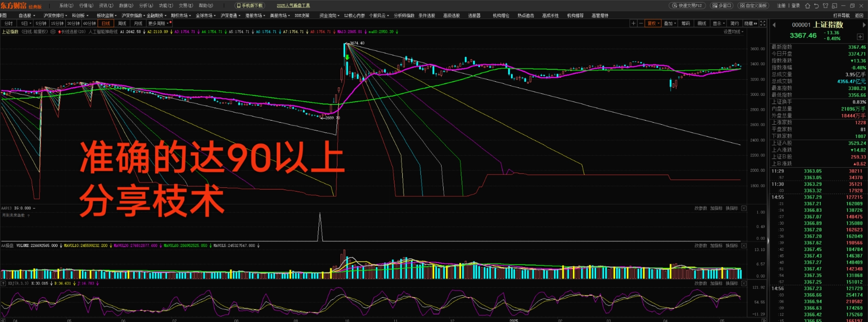The width and height of the screenshot is (868, 322).
Task: Click 返回 back button
Action: tap(859, 15)
